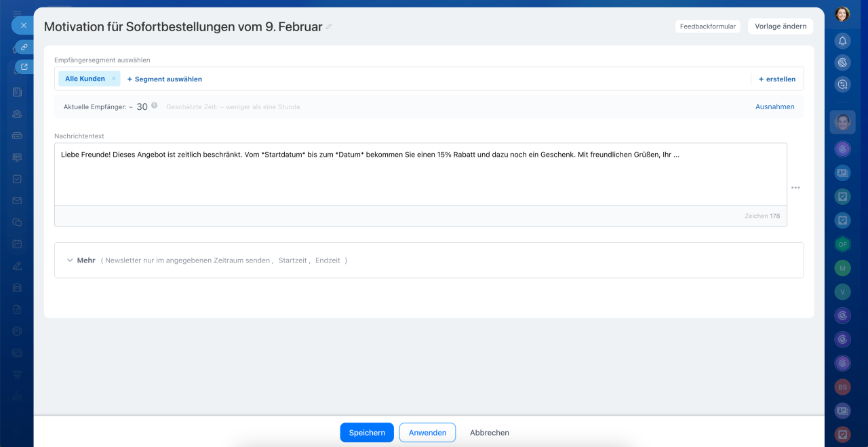The height and width of the screenshot is (447, 868).
Task: Click the spiral icon under the notification bell
Action: [x=842, y=62]
